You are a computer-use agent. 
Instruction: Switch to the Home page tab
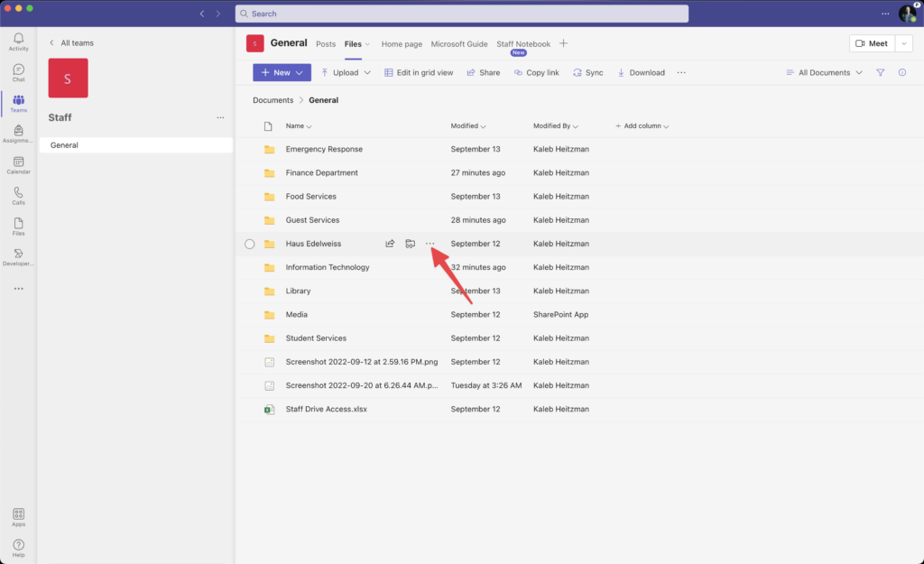[x=402, y=44]
